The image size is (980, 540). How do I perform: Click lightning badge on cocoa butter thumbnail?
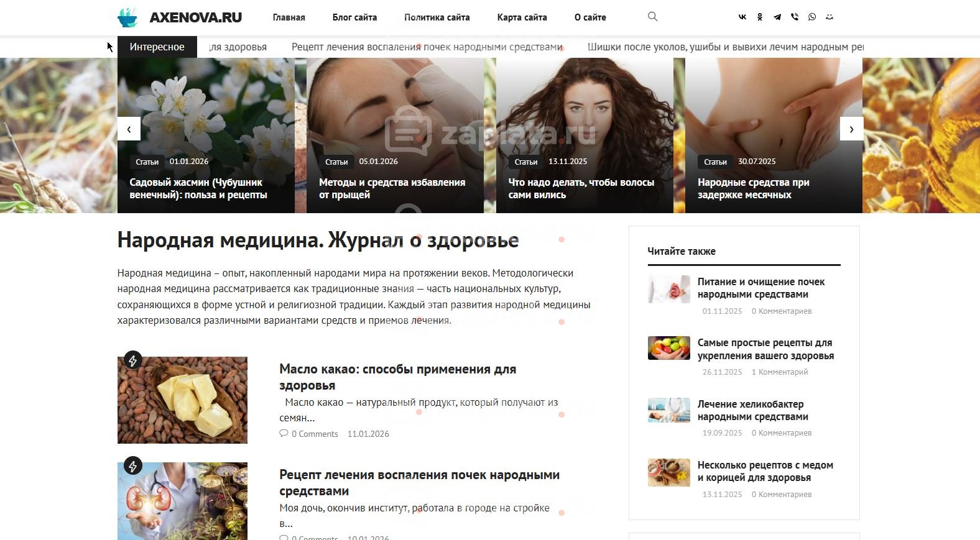click(133, 360)
